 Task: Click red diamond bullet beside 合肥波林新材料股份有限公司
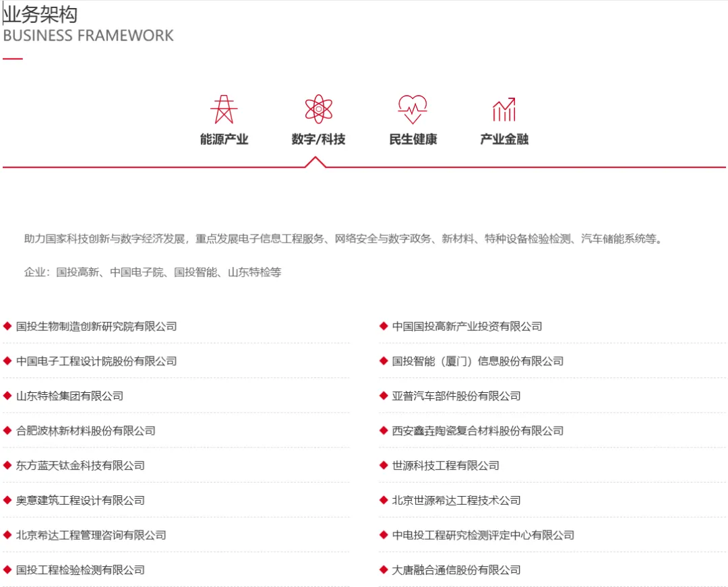point(7,430)
